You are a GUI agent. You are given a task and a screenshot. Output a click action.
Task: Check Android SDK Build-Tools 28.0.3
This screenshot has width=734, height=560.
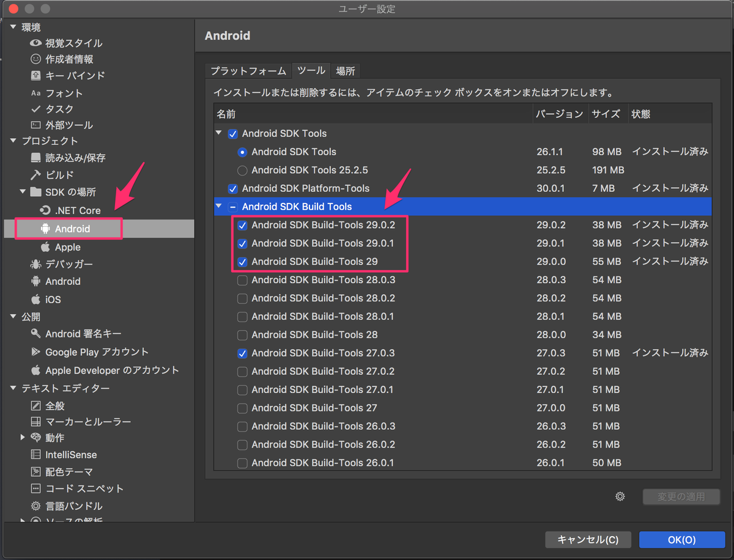point(242,279)
